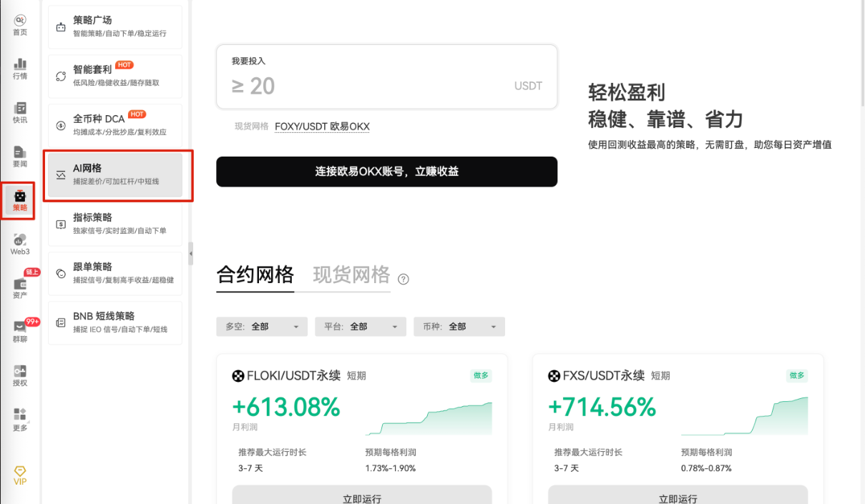Viewport: 865px width, 504px height.
Task: Click the HOT badge on 全币种 DCA
Action: (137, 114)
